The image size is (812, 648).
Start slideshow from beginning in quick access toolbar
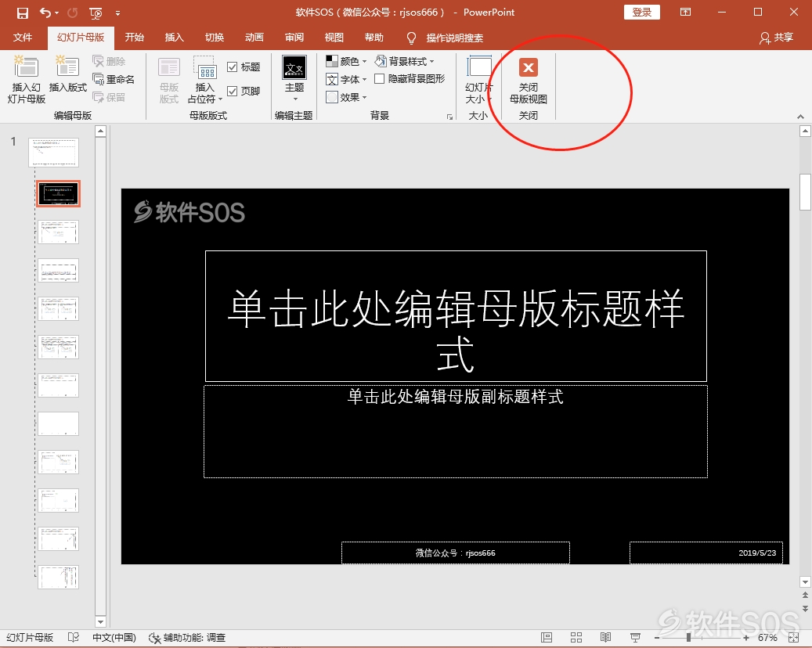coord(96,13)
